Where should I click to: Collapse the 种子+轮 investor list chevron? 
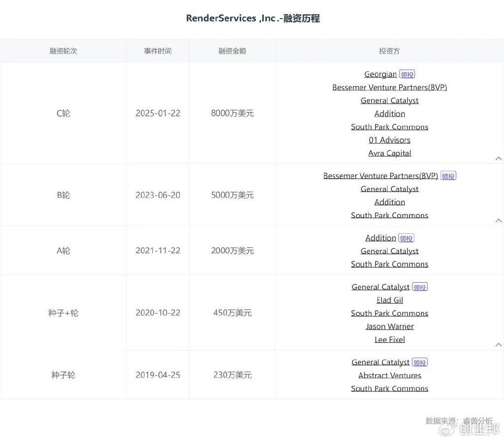498,345
